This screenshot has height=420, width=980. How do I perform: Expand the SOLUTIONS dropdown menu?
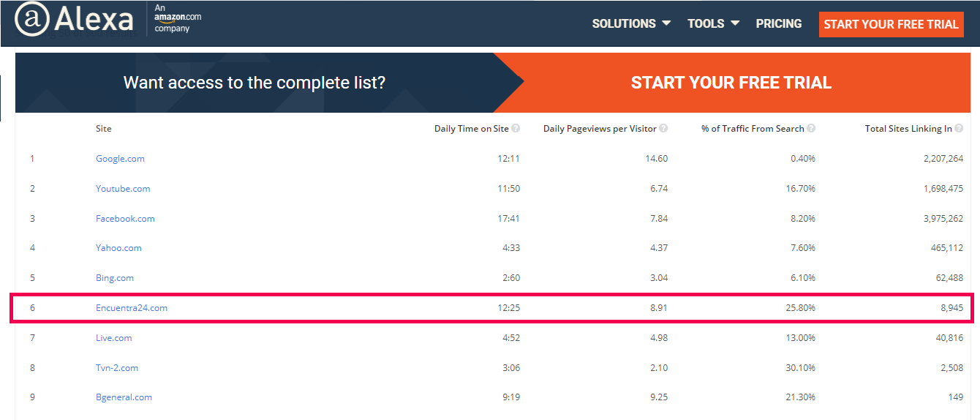click(631, 23)
